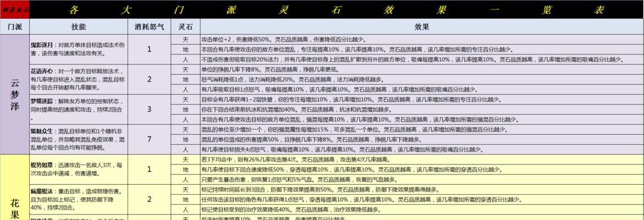
Task: Select the 曳影逐月 skill description cell
Action: click(79, 50)
